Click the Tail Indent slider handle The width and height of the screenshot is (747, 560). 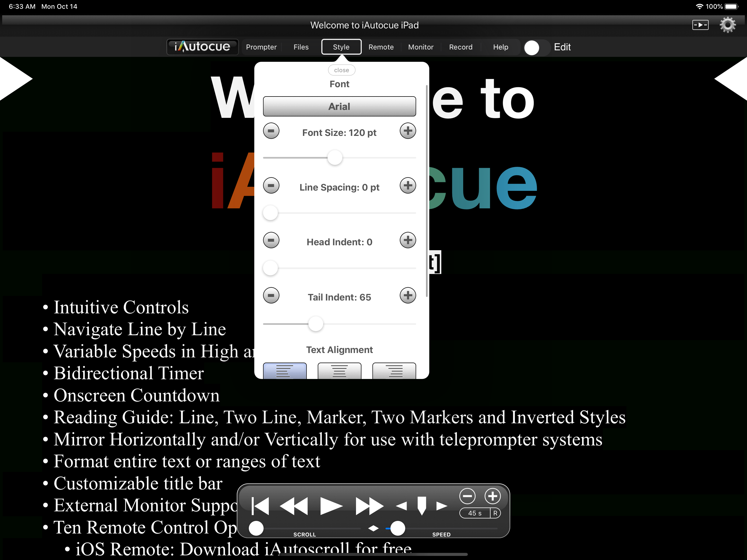pos(316,323)
